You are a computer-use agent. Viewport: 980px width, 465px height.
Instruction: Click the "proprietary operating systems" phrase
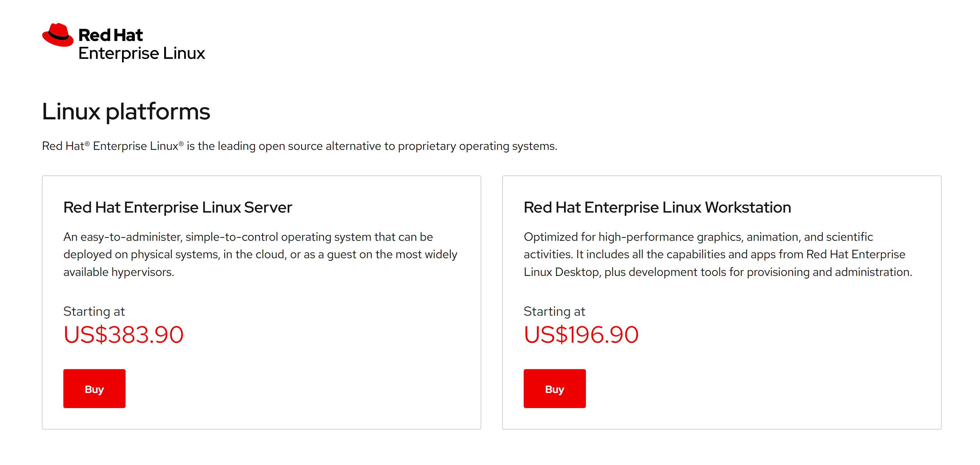[477, 146]
